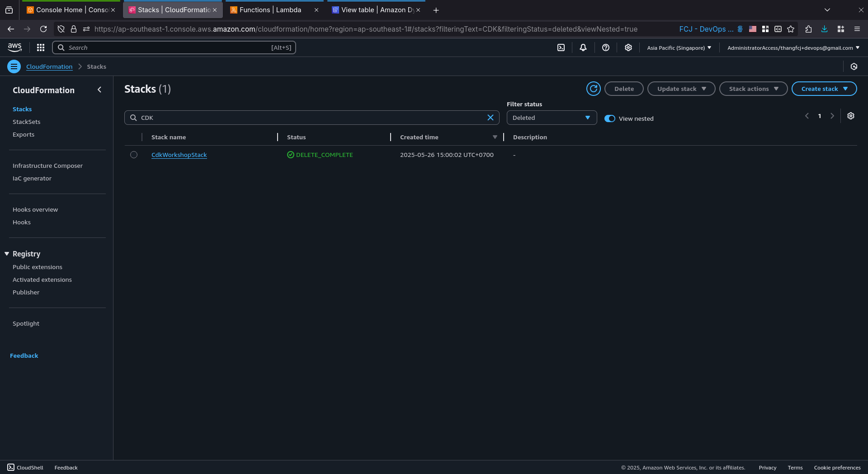Open the Terms link in the footer
The height and width of the screenshot is (474, 868).
point(795,468)
